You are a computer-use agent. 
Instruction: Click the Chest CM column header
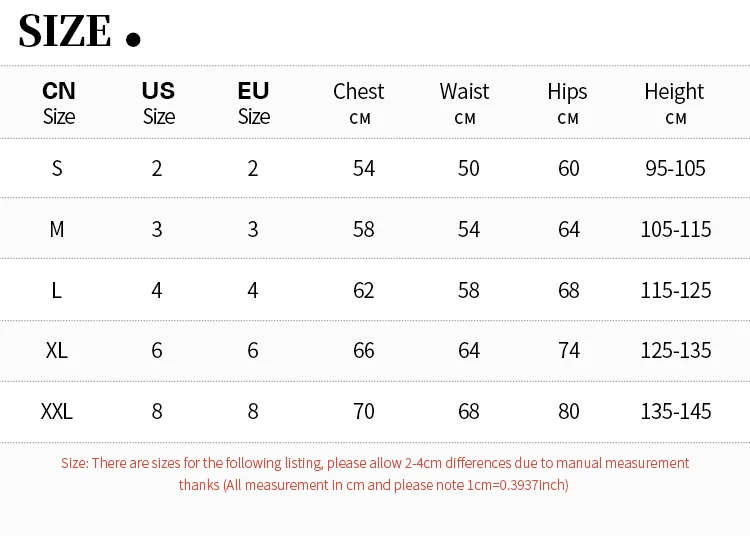[x=359, y=103]
